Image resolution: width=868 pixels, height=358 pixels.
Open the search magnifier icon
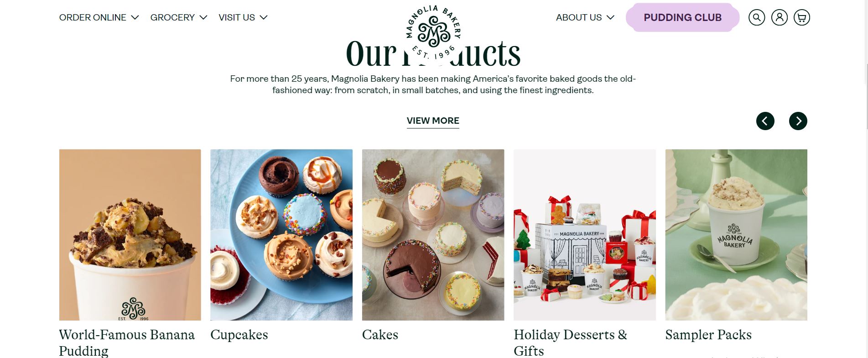(756, 17)
